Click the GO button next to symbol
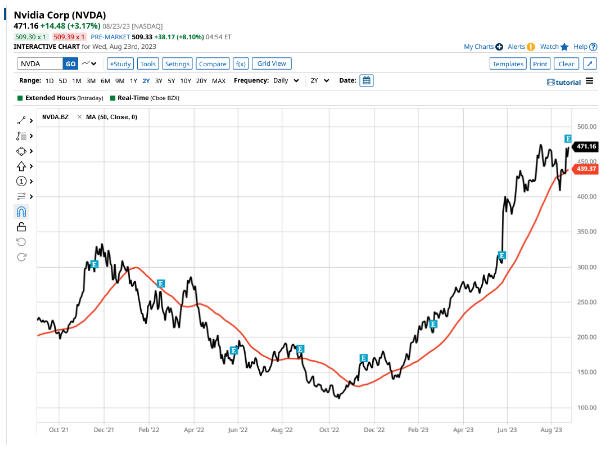Image resolution: width=609 pixels, height=462 pixels. tap(70, 64)
